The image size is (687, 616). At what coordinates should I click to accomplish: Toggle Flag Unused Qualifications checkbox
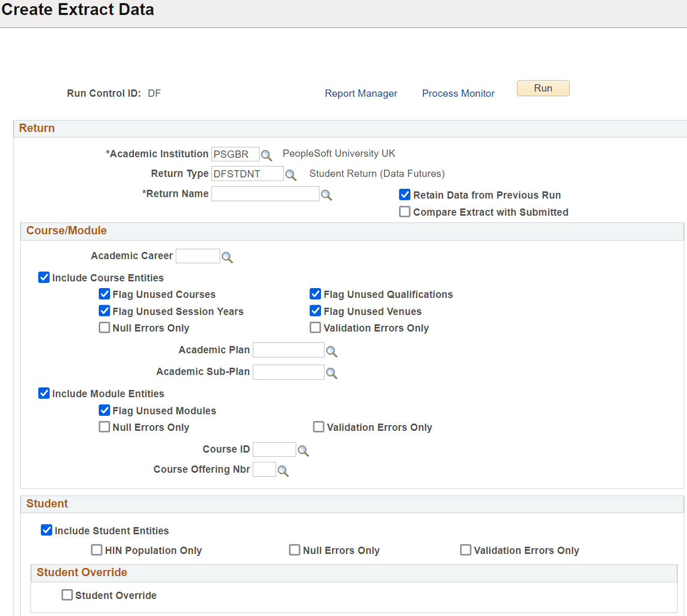315,294
